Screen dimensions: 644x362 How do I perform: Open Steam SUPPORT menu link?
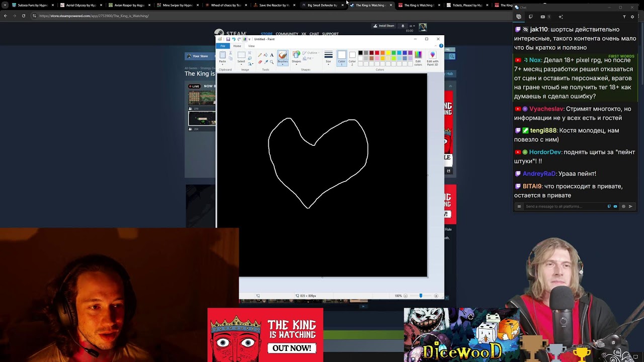click(330, 34)
